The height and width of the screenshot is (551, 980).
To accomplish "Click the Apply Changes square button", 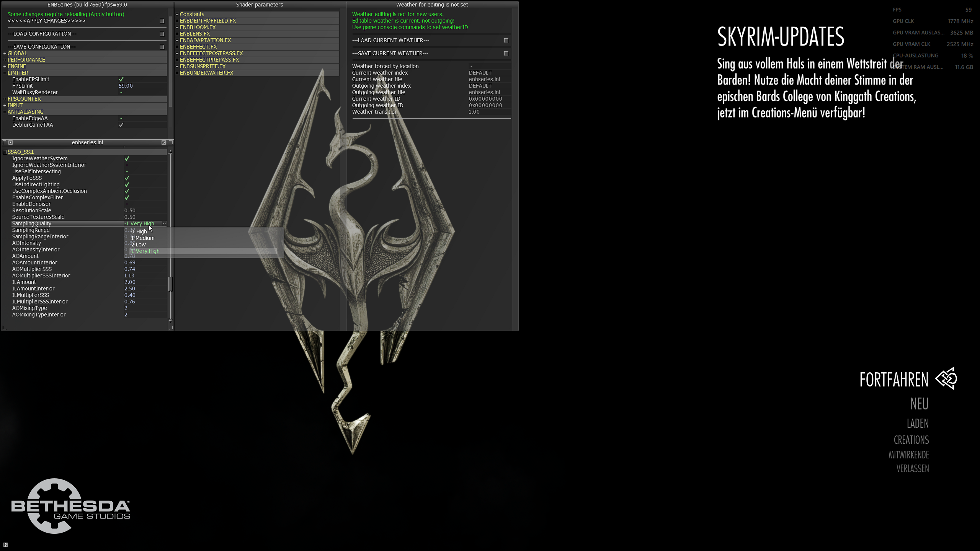I will (162, 21).
